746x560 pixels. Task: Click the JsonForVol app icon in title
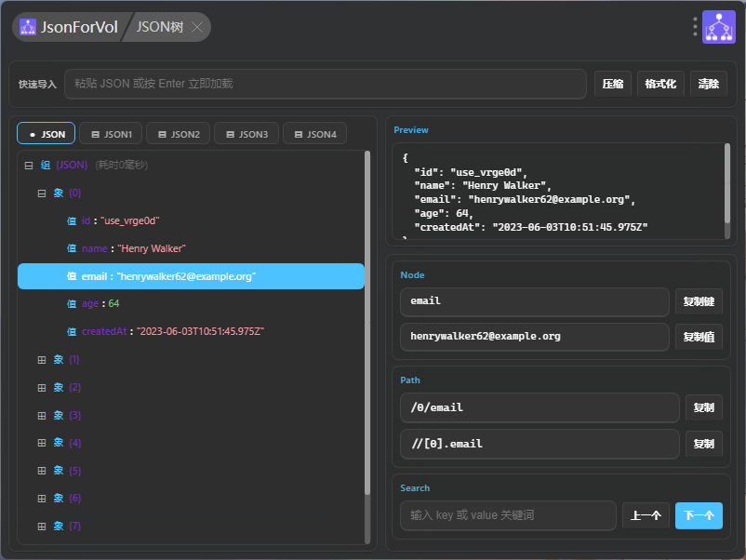point(28,27)
